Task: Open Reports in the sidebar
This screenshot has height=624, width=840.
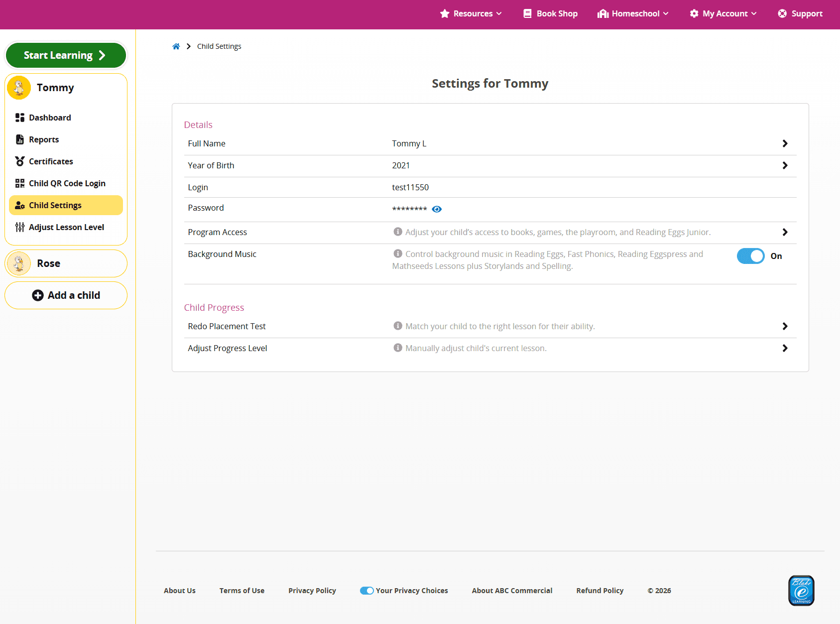Action: click(x=66, y=139)
